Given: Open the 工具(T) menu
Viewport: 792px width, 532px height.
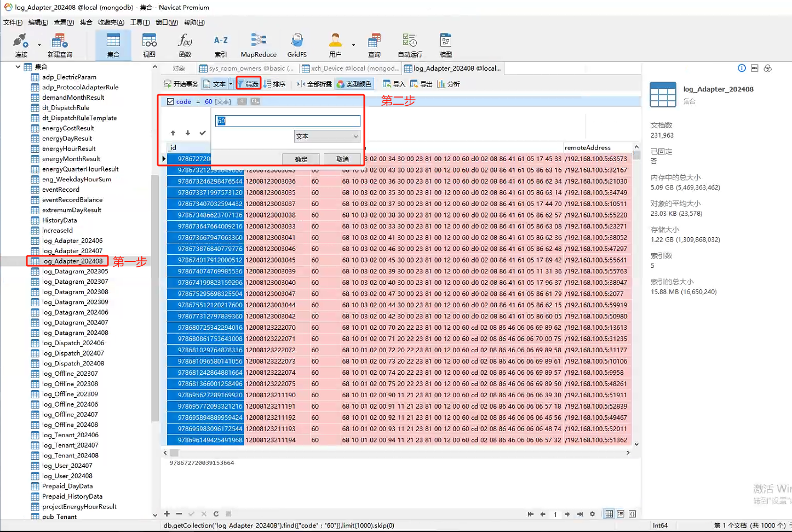Looking at the screenshot, I should pyautogui.click(x=140, y=22).
